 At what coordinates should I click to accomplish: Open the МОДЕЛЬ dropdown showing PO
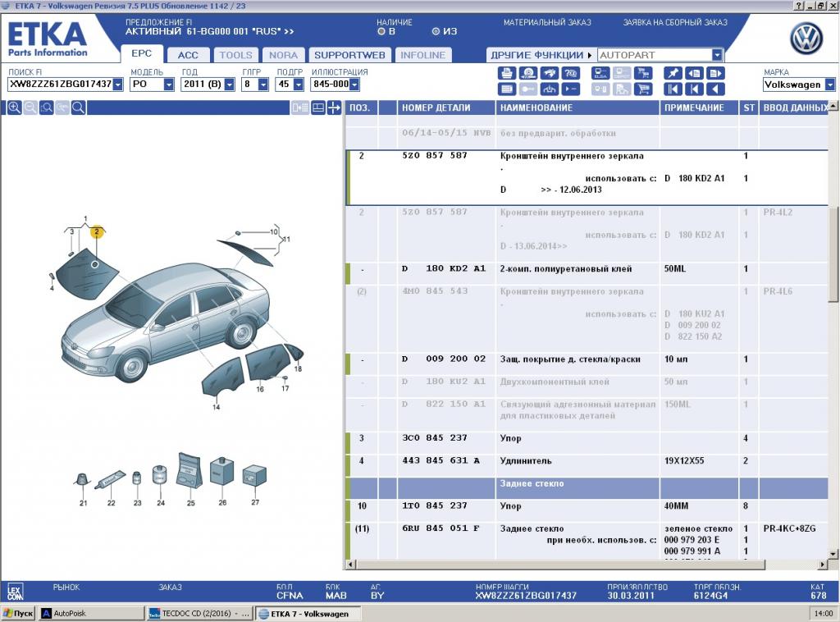point(169,85)
